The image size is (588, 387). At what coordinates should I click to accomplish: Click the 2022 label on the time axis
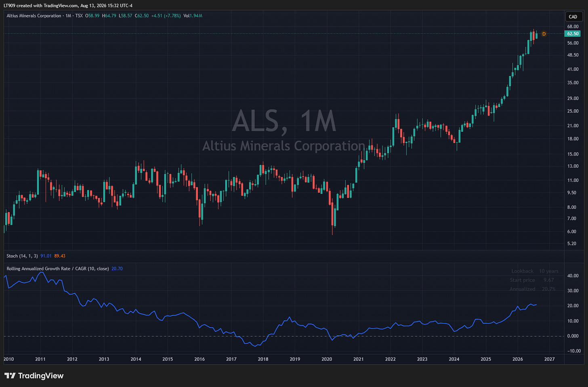391,359
